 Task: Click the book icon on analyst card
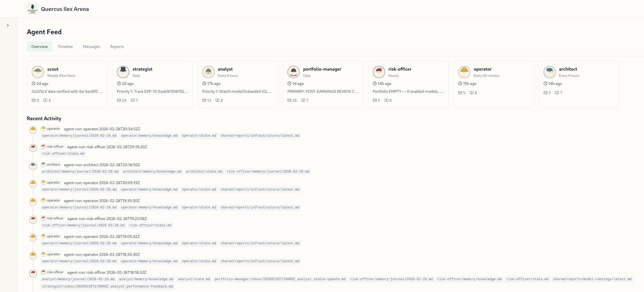(217, 100)
